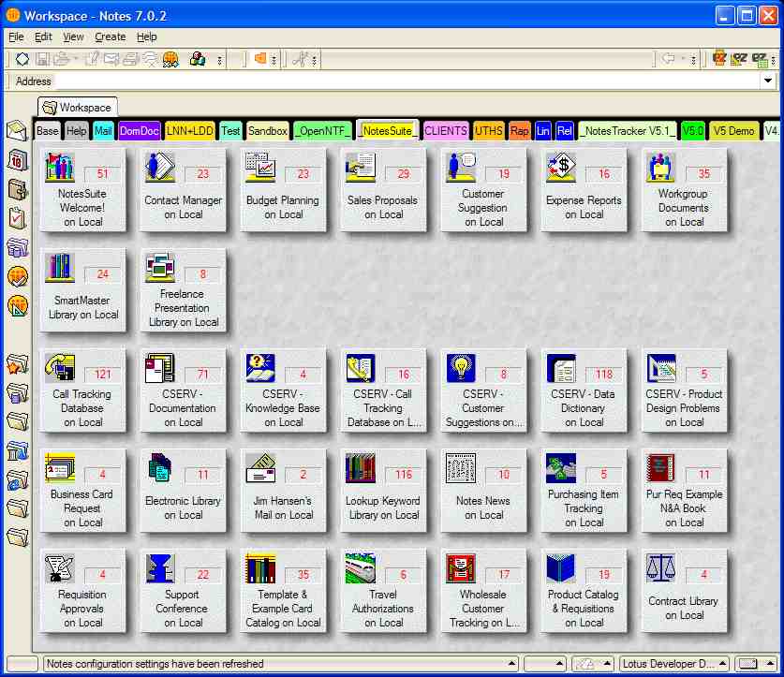Open the Freelance Presentation Library tile
This screenshot has width=784, height=677.
coord(183,290)
